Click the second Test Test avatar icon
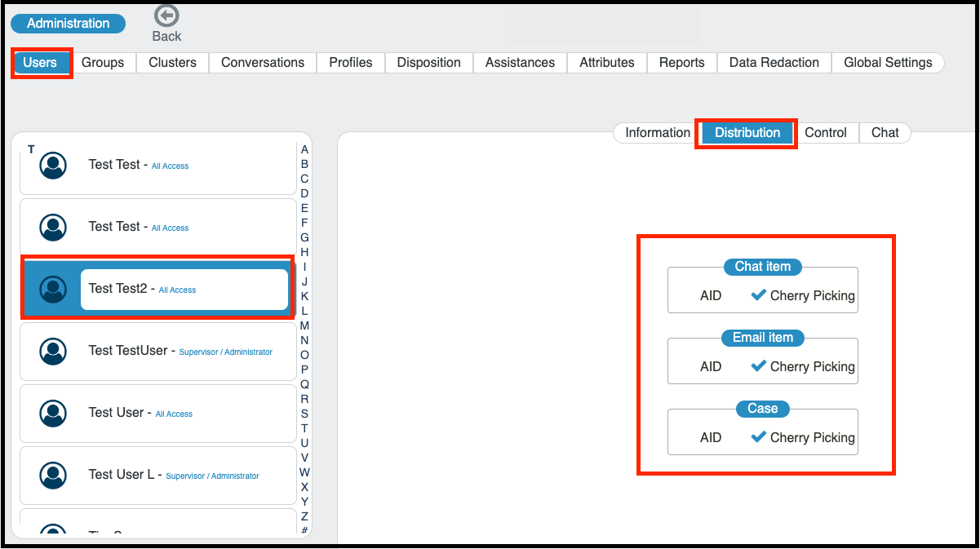This screenshot has height=549, width=980. [52, 226]
